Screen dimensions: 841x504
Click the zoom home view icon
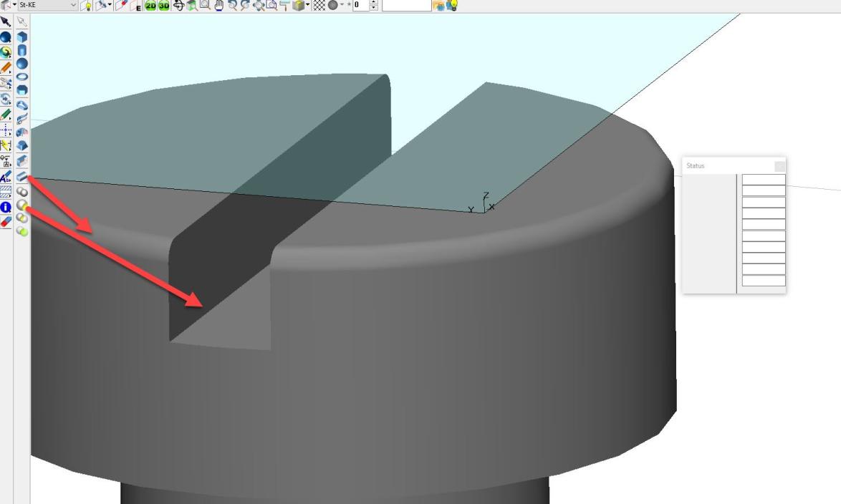(x=191, y=5)
